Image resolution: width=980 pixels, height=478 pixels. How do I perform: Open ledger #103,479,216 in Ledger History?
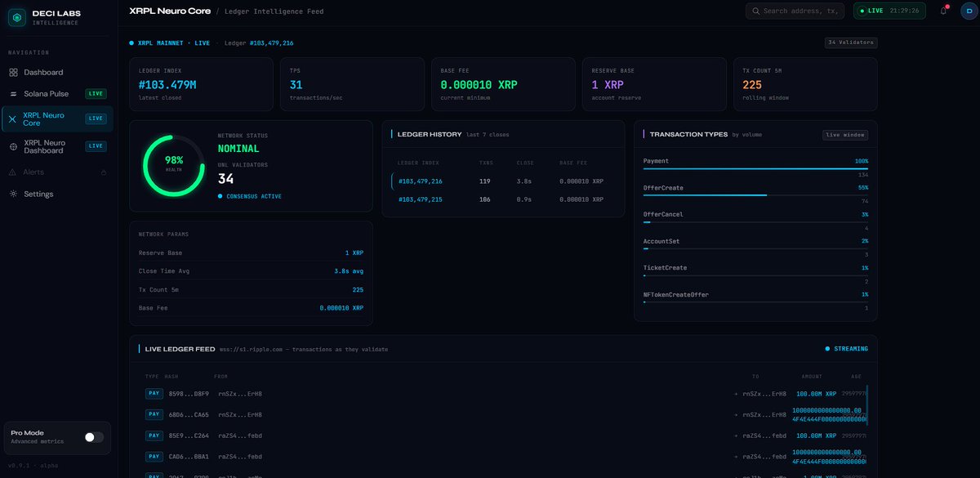(421, 181)
